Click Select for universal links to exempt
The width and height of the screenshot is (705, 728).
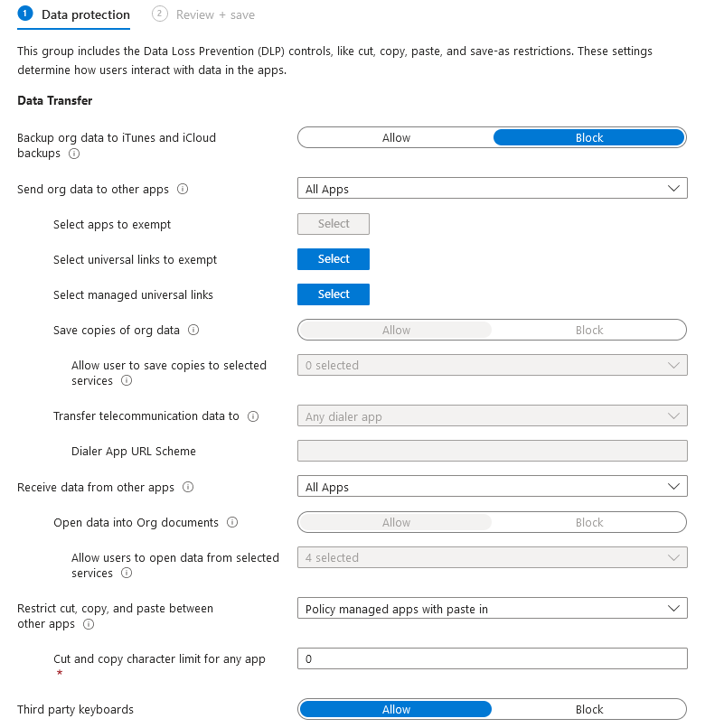point(334,259)
